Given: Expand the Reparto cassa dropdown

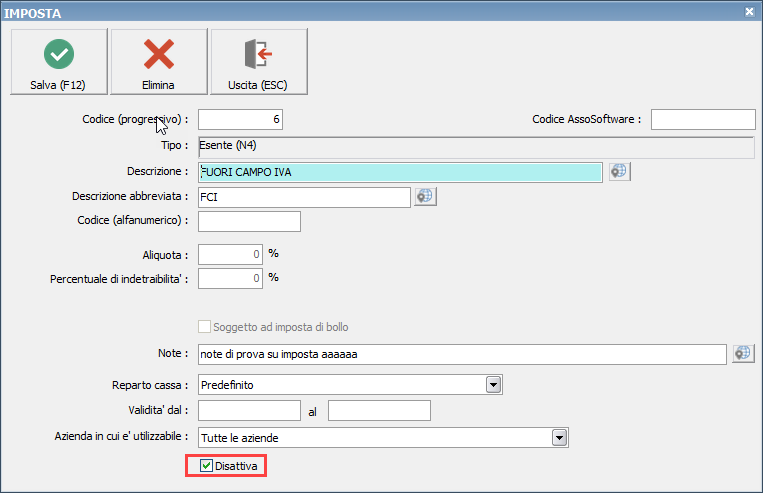Looking at the screenshot, I should (493, 385).
